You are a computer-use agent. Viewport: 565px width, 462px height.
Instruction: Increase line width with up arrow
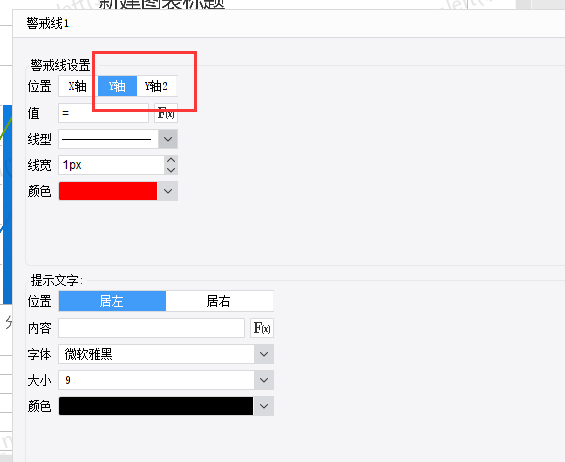pos(171,160)
